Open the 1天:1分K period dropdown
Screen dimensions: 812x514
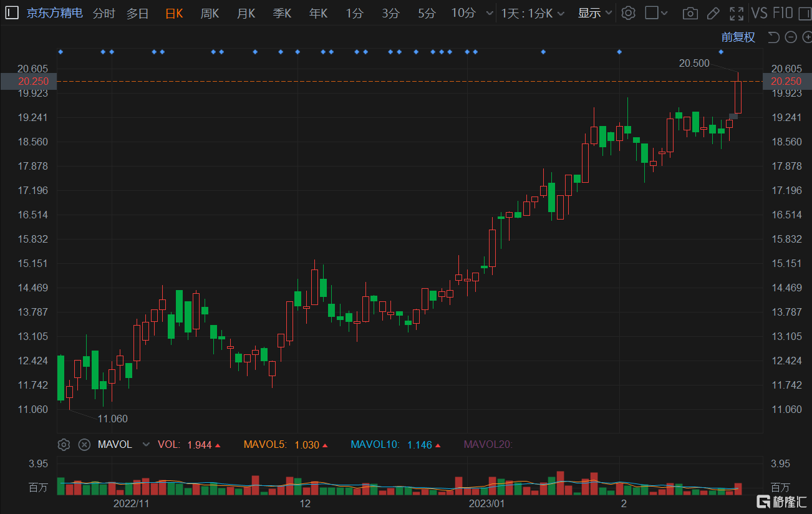(x=533, y=13)
